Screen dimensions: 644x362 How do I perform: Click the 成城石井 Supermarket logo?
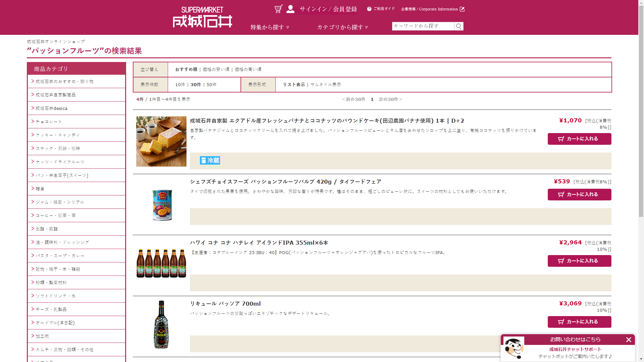[202, 17]
